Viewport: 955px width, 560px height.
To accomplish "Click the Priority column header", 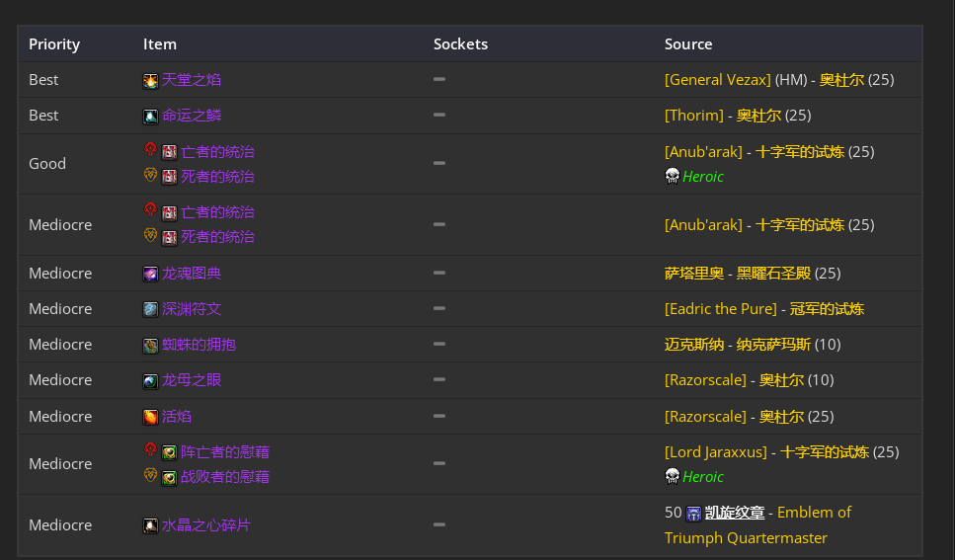I will click(54, 44).
